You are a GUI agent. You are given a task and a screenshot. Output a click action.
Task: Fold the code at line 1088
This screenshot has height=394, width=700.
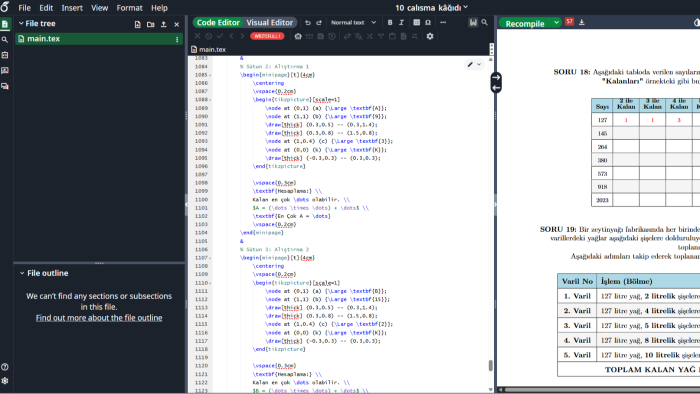click(x=210, y=100)
